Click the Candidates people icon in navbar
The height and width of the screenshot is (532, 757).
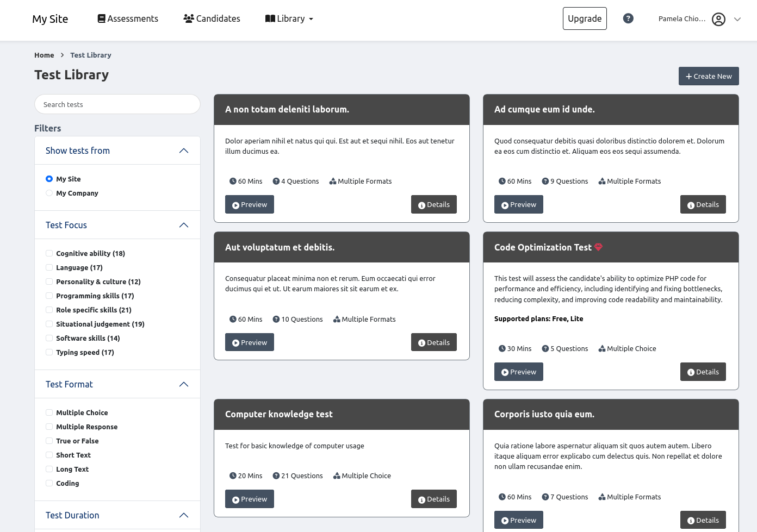(x=189, y=18)
